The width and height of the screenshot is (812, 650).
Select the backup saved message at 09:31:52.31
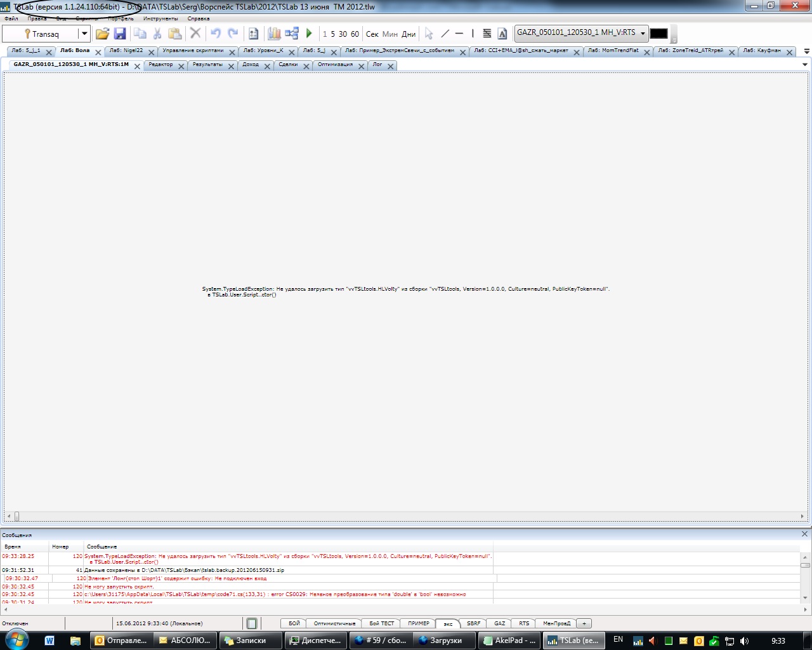(247, 570)
